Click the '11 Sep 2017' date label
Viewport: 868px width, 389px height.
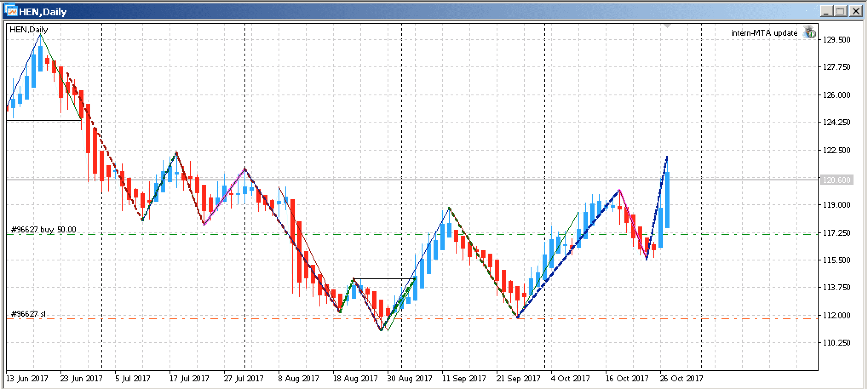tap(464, 378)
